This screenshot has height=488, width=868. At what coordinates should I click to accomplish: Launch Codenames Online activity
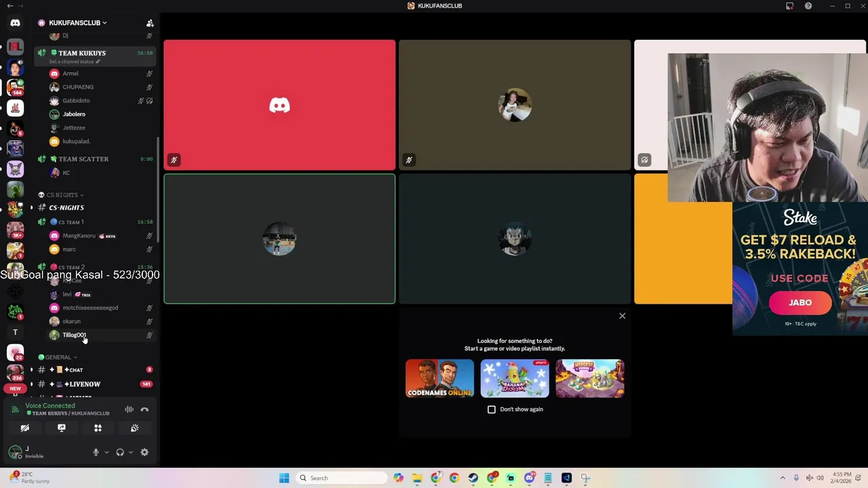(x=439, y=378)
